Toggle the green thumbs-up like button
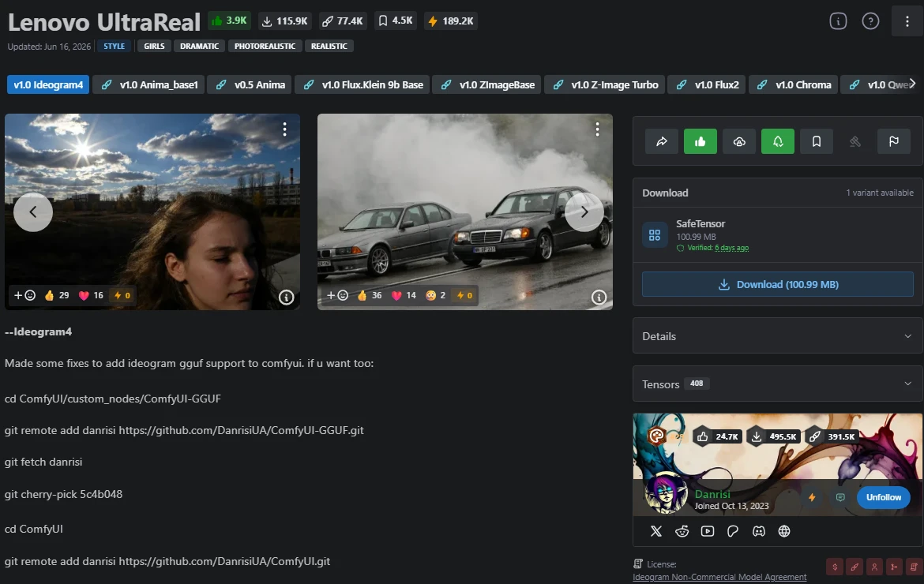 click(700, 141)
